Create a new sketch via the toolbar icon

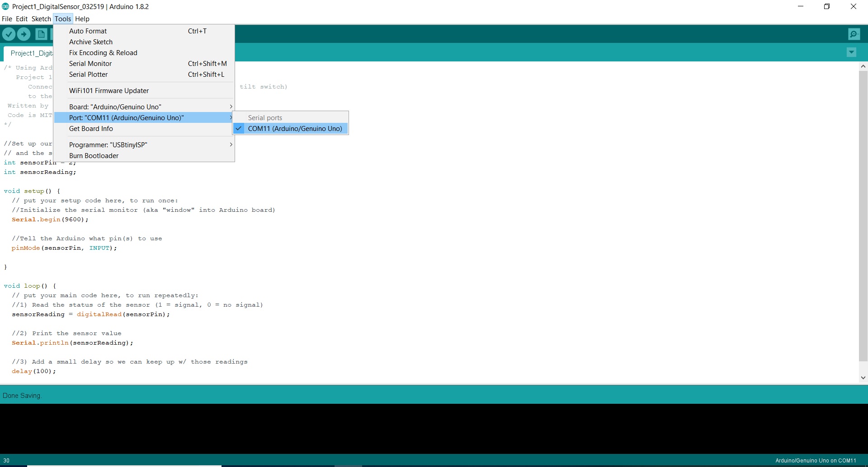pyautogui.click(x=41, y=34)
